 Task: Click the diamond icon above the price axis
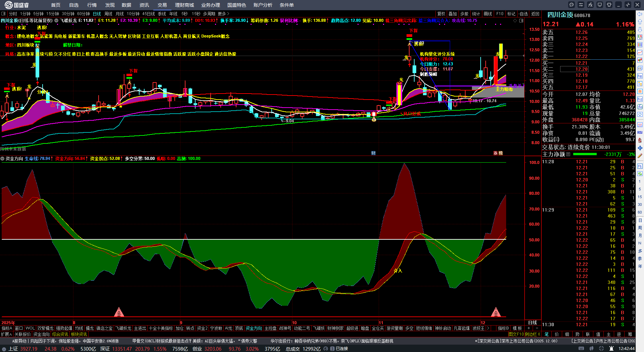point(515,20)
